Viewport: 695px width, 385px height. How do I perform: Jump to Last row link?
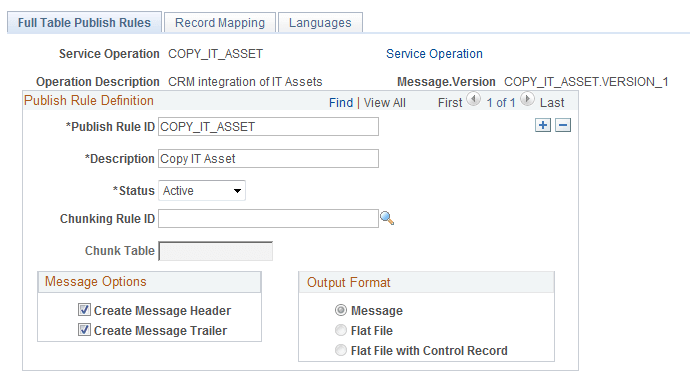(552, 103)
